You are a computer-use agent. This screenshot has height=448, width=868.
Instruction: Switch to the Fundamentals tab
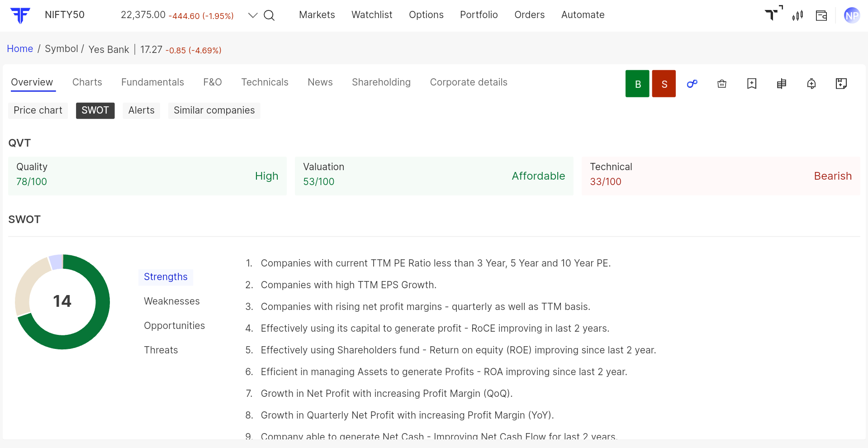(152, 82)
